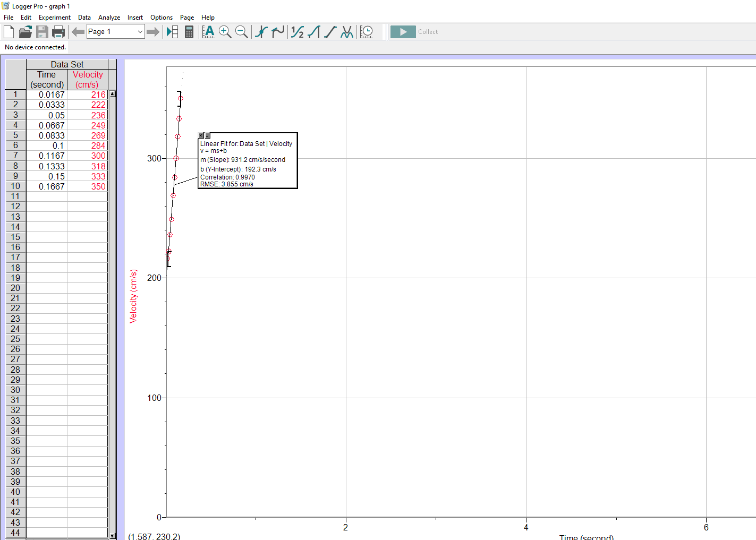
Task: Select the Zoom Out tool
Action: (242, 31)
